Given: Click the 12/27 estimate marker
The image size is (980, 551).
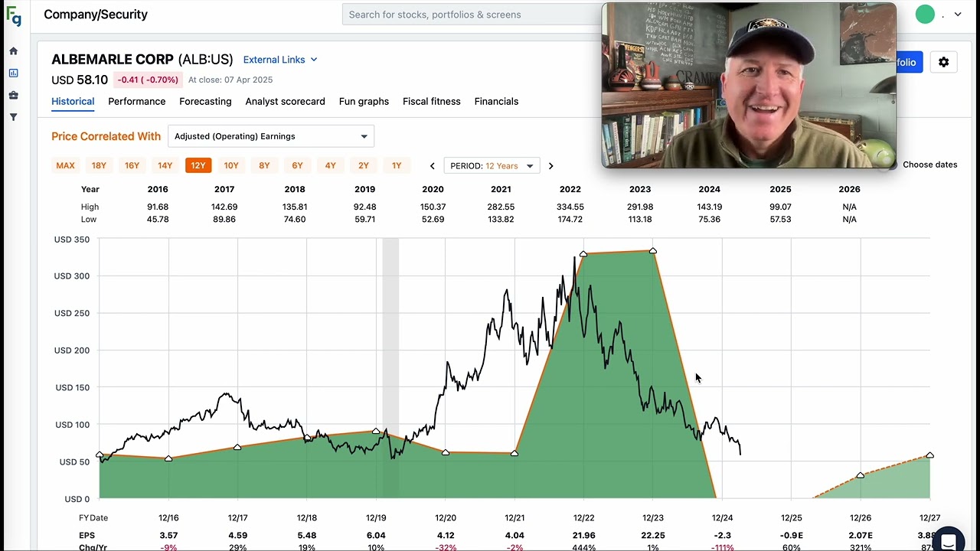Looking at the screenshot, I should point(929,455).
